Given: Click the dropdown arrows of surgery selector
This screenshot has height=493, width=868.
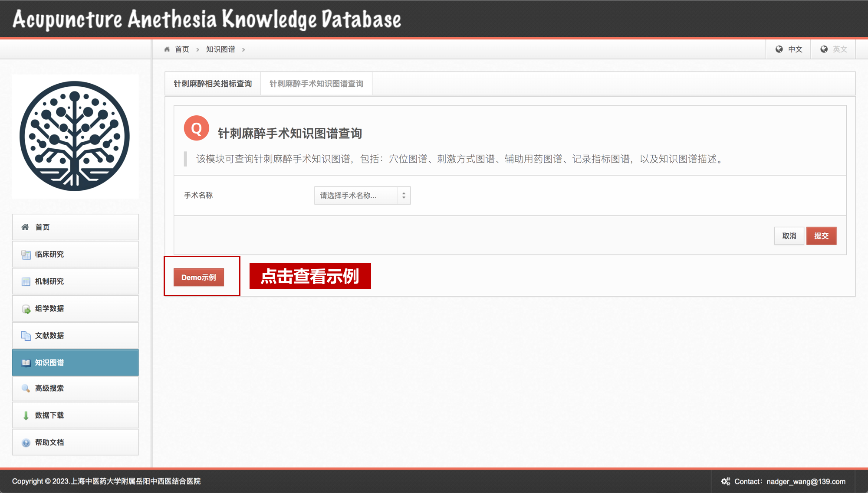Looking at the screenshot, I should pyautogui.click(x=404, y=196).
